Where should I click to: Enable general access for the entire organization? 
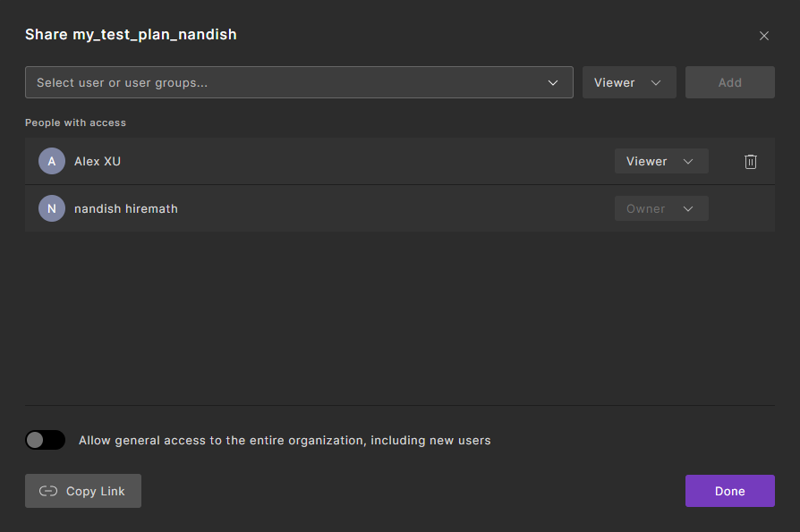[x=45, y=440]
